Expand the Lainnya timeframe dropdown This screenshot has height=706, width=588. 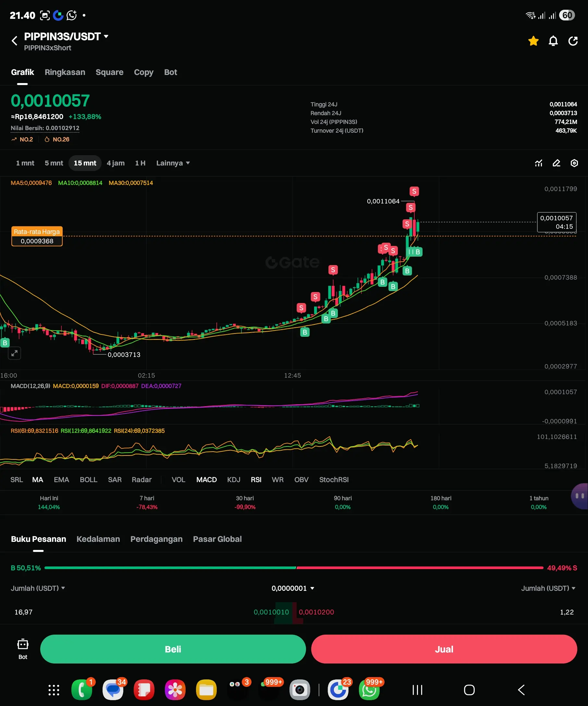(x=173, y=163)
